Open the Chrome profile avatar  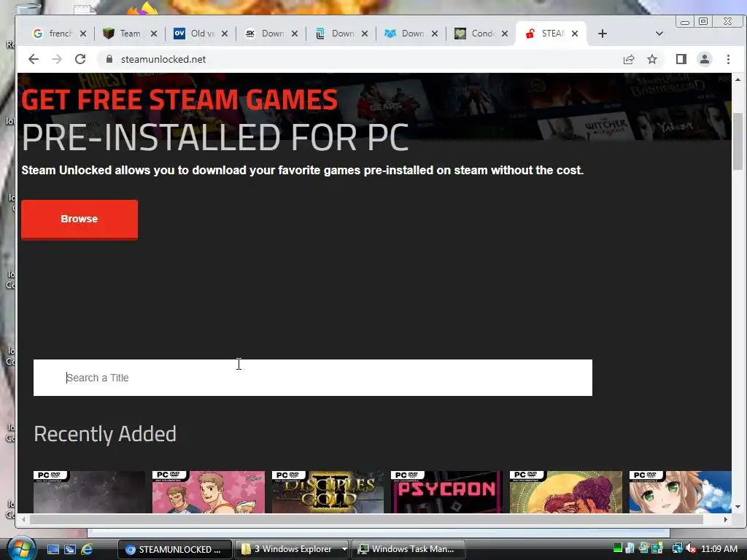pyautogui.click(x=705, y=59)
